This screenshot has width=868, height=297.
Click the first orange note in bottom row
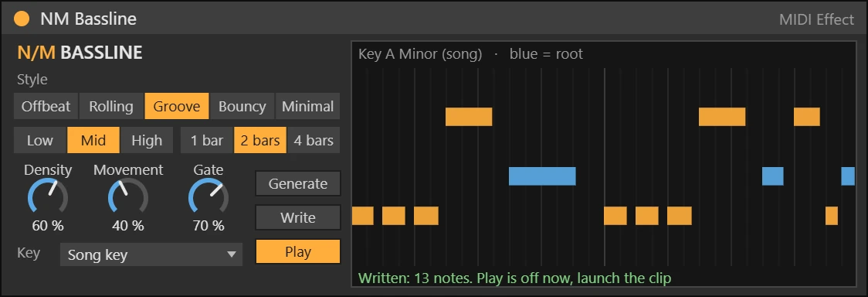point(363,216)
